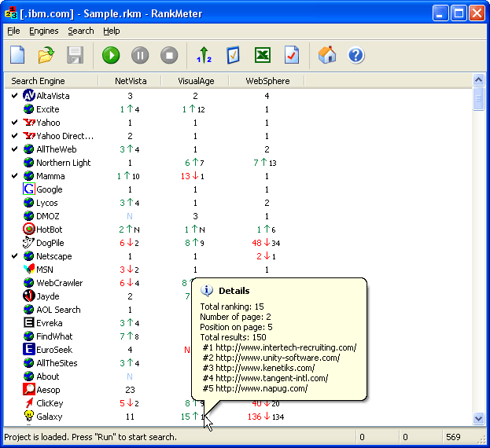Uncheck the AllTheWeb checkmark
Viewport: 490px width, 448px height.
click(14, 149)
